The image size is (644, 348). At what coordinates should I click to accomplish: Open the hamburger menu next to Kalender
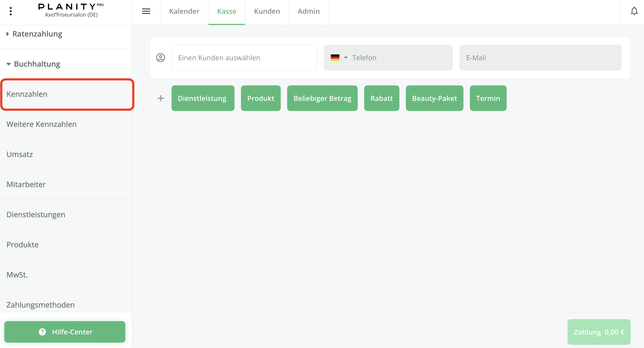146,11
